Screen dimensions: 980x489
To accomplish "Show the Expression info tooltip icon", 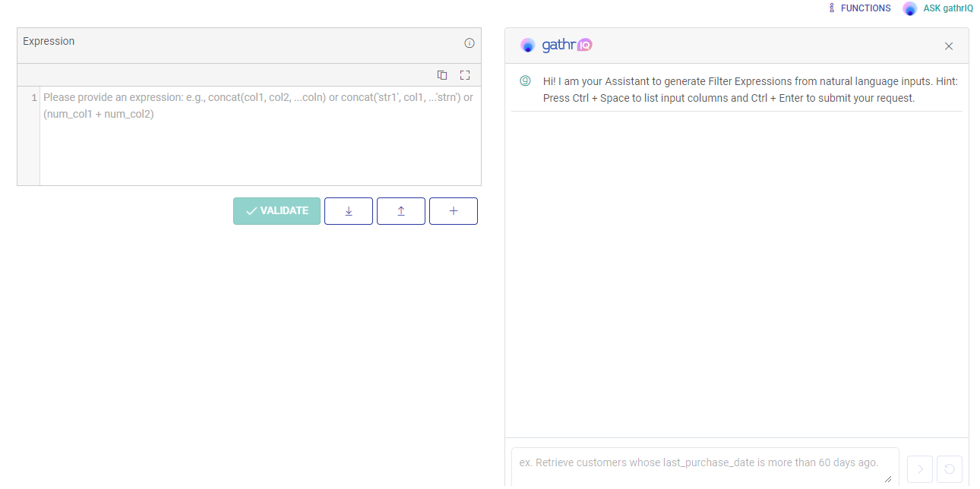I will [469, 43].
